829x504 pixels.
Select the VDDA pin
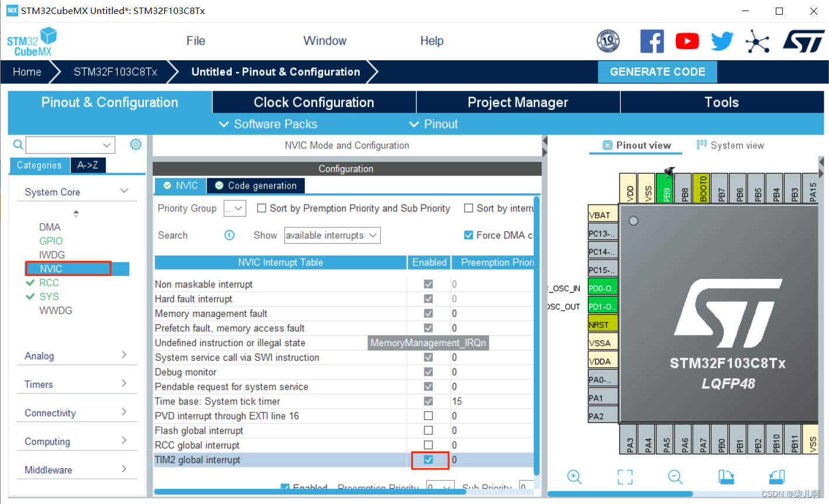click(602, 361)
